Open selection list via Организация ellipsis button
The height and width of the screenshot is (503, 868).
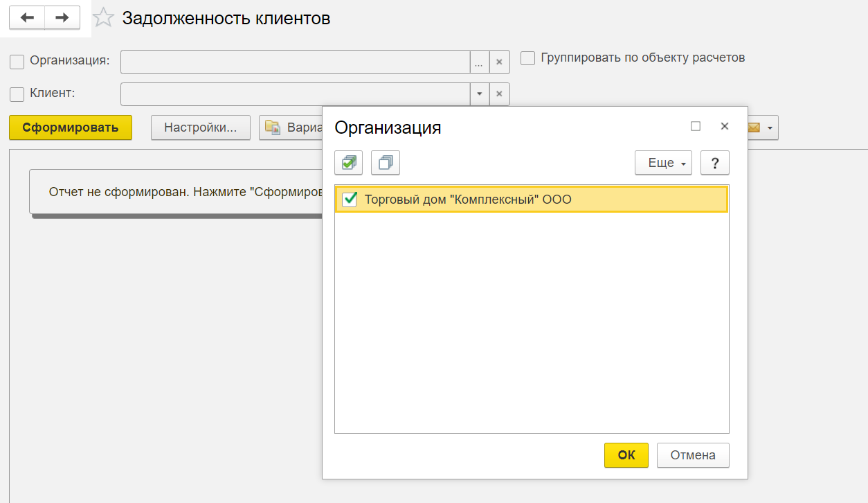[479, 62]
